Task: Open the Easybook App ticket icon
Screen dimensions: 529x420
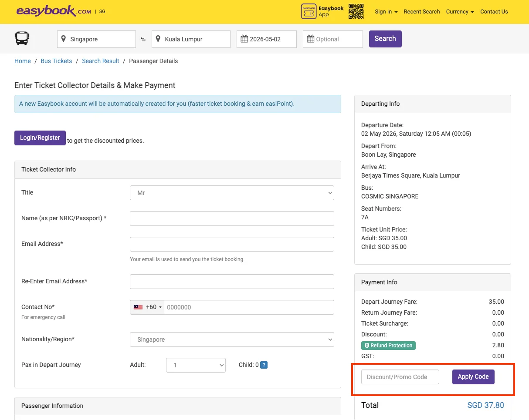Action: click(x=309, y=12)
